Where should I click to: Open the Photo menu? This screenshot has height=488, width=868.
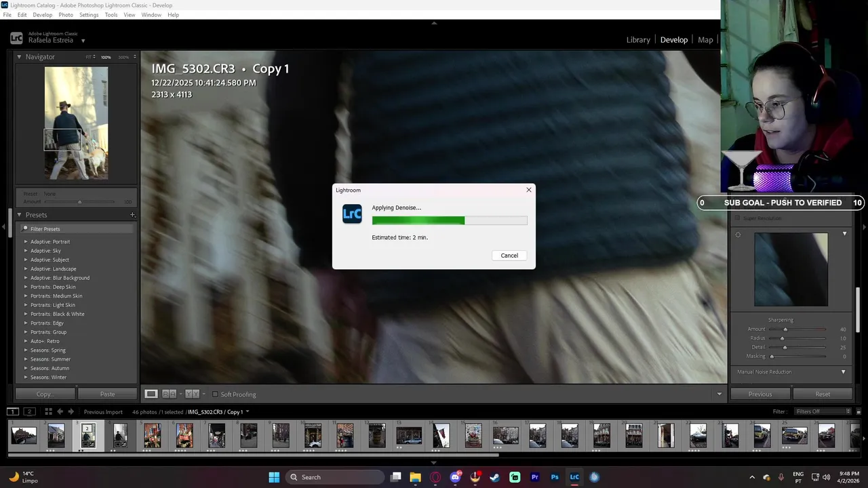(x=66, y=15)
